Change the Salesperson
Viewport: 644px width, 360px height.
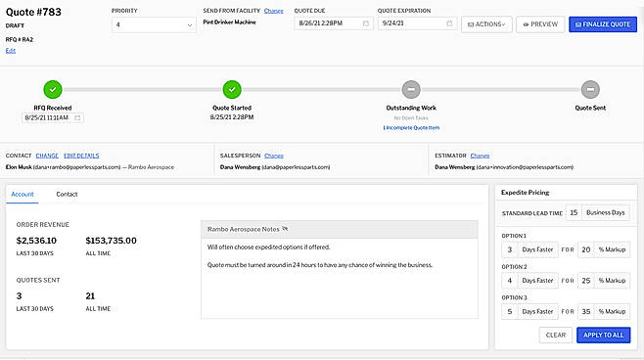coord(274,156)
